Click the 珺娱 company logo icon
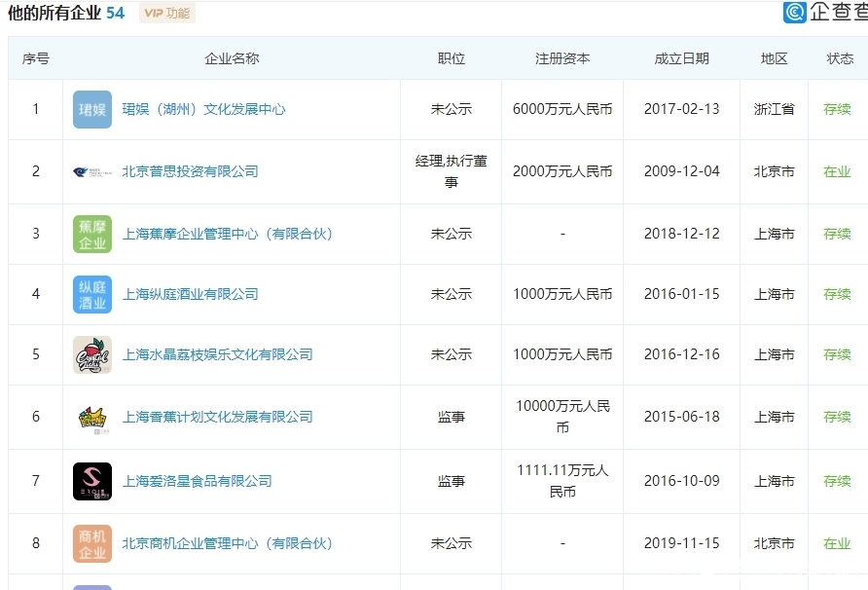Image resolution: width=868 pixels, height=590 pixels. coord(91,109)
